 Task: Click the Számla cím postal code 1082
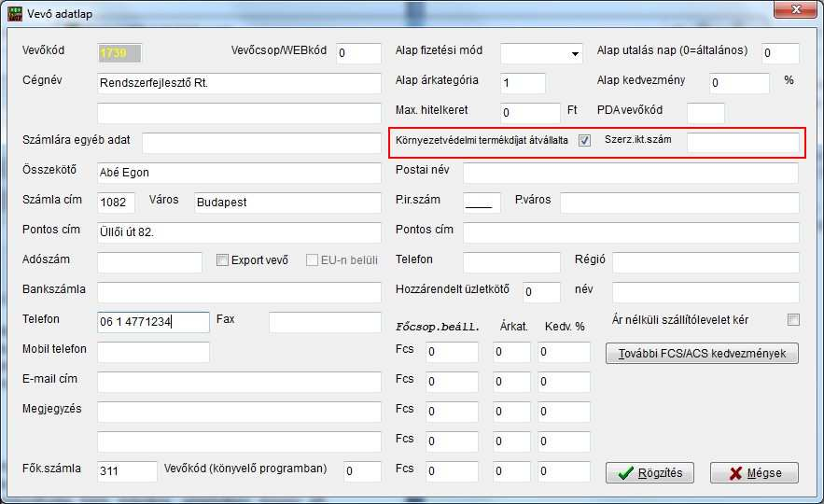(116, 203)
